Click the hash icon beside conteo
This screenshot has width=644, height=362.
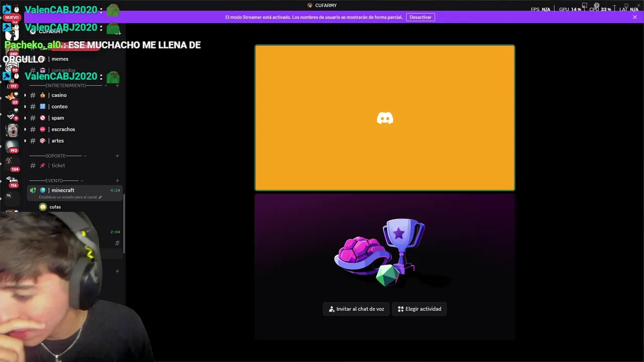click(33, 107)
